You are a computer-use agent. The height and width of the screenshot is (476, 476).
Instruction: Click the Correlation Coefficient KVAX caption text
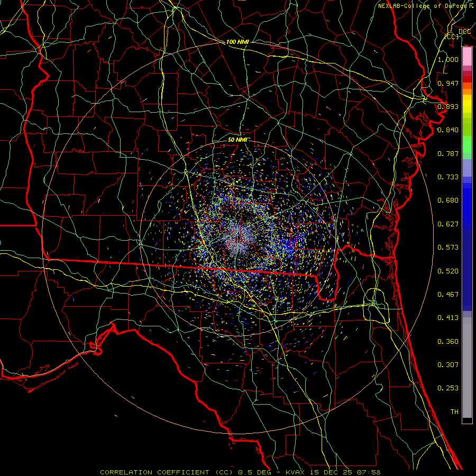240,472
